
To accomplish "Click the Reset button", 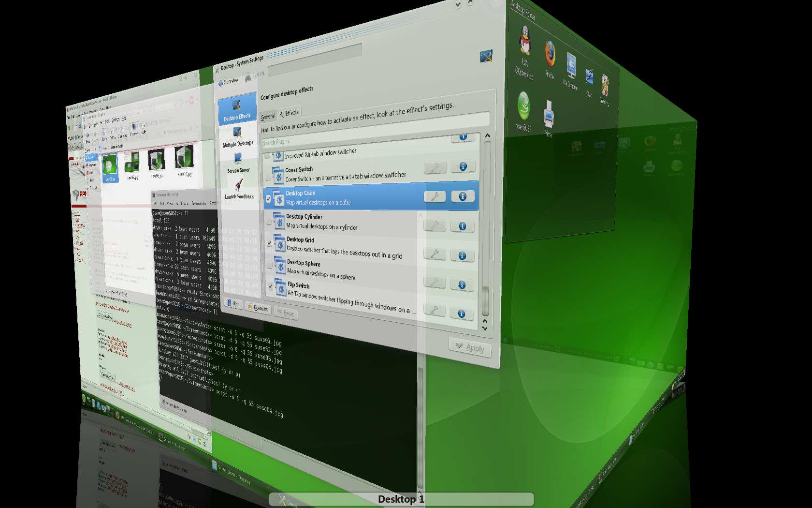I will point(286,313).
